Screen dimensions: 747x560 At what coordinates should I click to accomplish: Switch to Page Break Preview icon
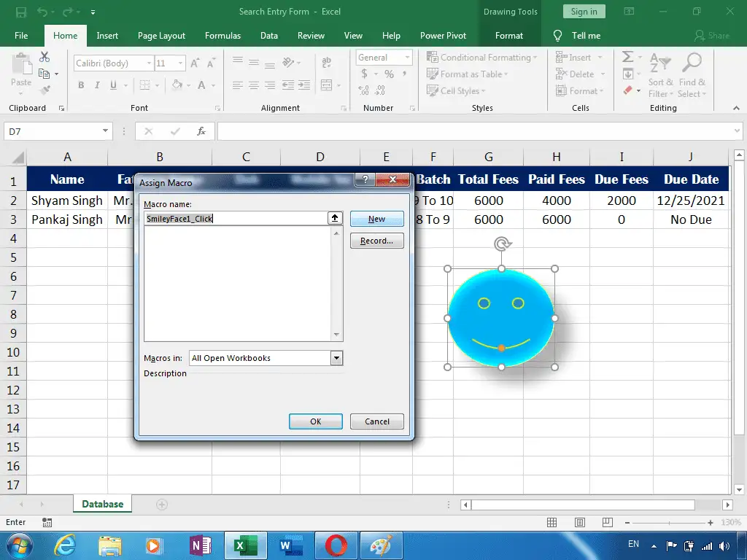pos(608,522)
